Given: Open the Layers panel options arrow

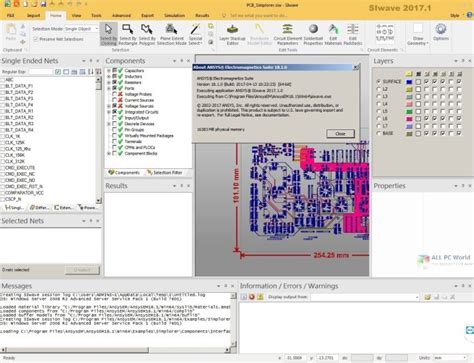Looking at the screenshot, I should coord(456,61).
